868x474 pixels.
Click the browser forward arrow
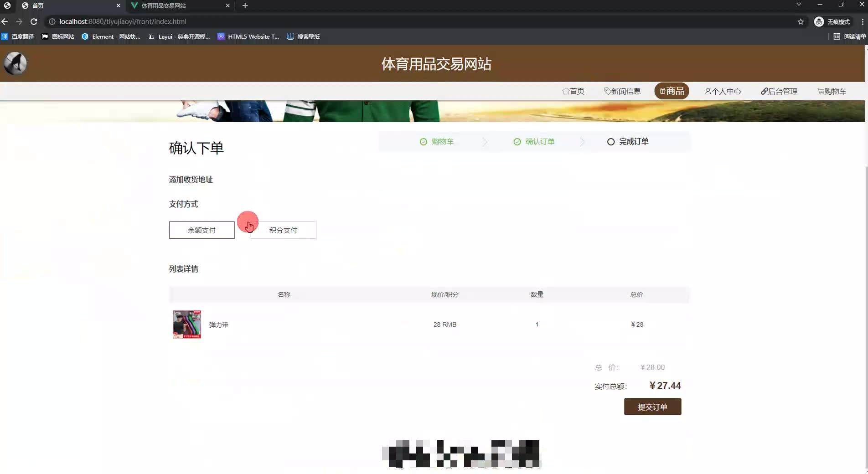pyautogui.click(x=19, y=21)
